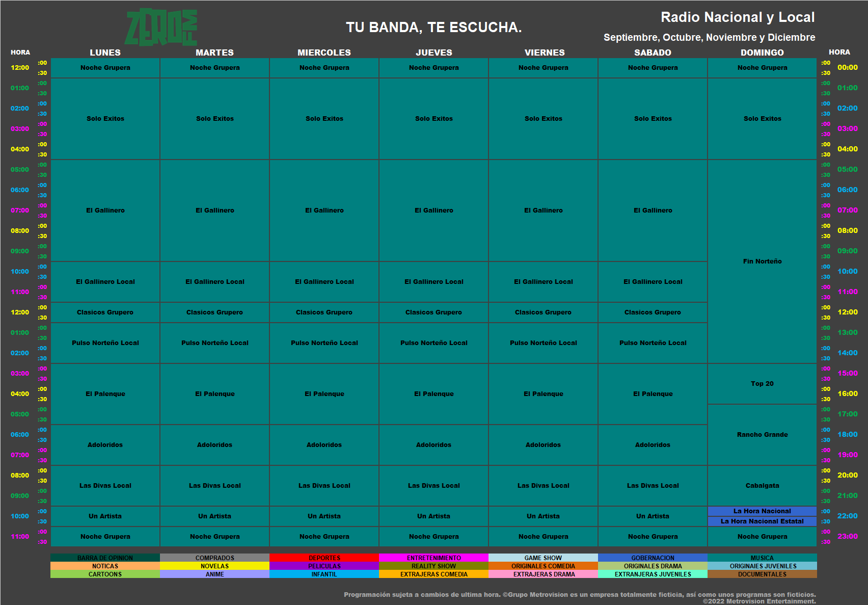The width and height of the screenshot is (868, 605).
Task: Select Sunday's Solo Exitos block
Action: 763,119
